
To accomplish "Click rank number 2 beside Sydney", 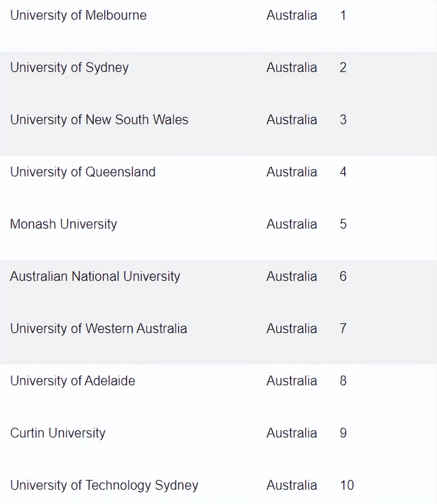I will point(343,68).
